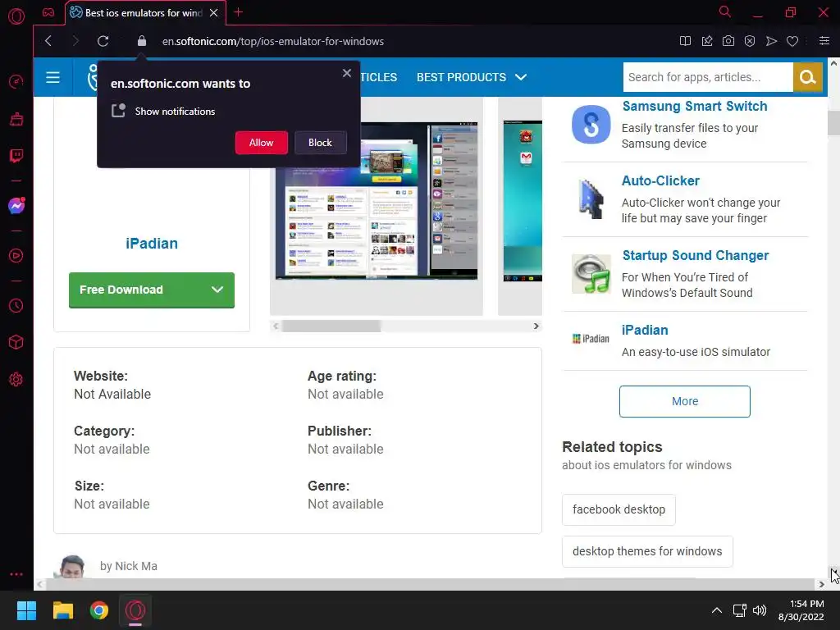Image resolution: width=840 pixels, height=630 pixels.
Task: Open GX Cleaner icon in sidebar
Action: click(x=16, y=118)
